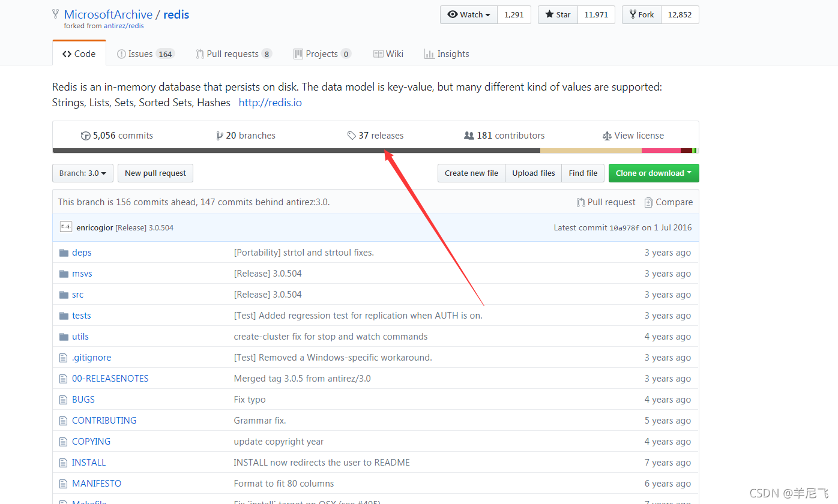Viewport: 838px width, 504px height.
Task: Click the branches icon next to 20 branches
Action: tap(220, 136)
